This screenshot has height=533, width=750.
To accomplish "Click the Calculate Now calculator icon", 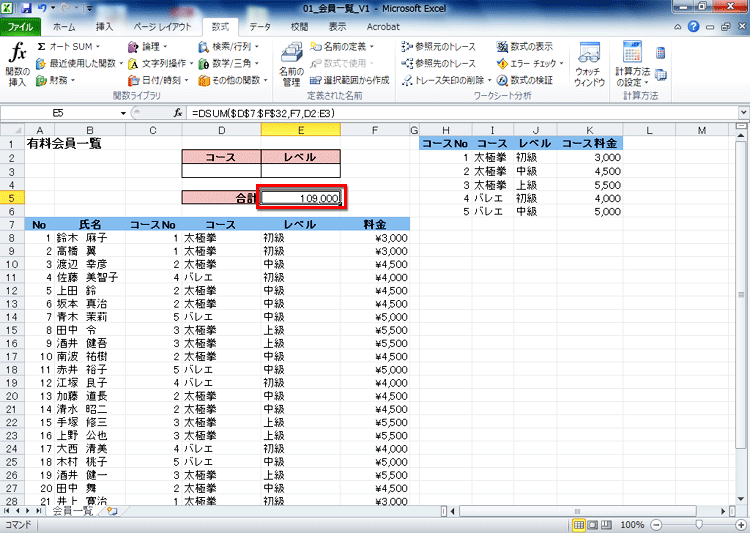I will (x=661, y=53).
